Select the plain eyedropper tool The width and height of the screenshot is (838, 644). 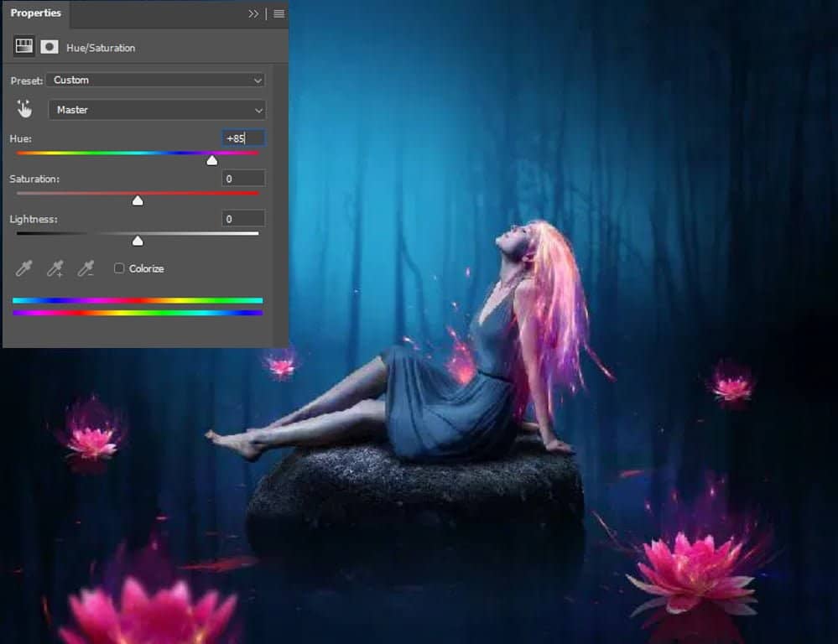click(24, 268)
